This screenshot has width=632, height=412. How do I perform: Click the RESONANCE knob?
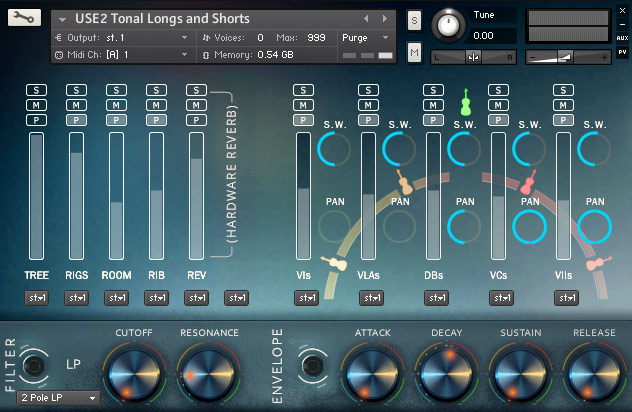pos(208,374)
